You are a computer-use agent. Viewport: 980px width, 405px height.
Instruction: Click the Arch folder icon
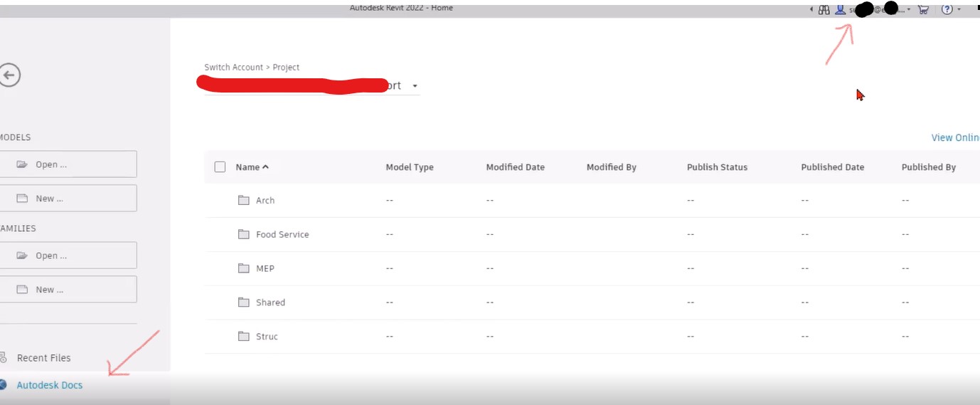coord(244,200)
